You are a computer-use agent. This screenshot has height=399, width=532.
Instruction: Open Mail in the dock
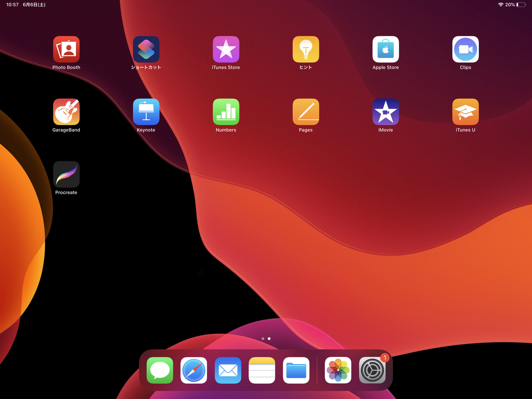coord(228,370)
